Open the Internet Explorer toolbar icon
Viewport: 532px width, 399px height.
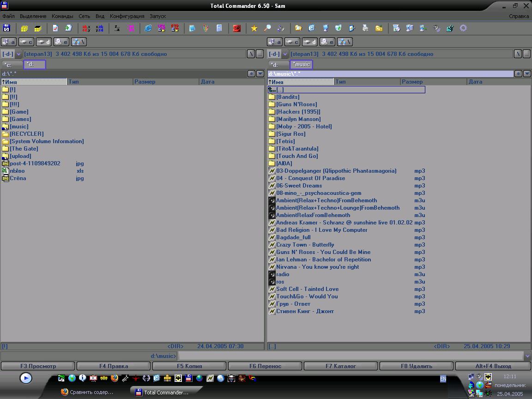(x=148, y=28)
